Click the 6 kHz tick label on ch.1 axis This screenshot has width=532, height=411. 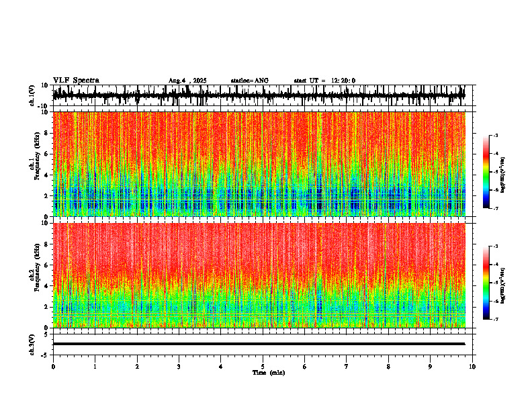coord(47,154)
